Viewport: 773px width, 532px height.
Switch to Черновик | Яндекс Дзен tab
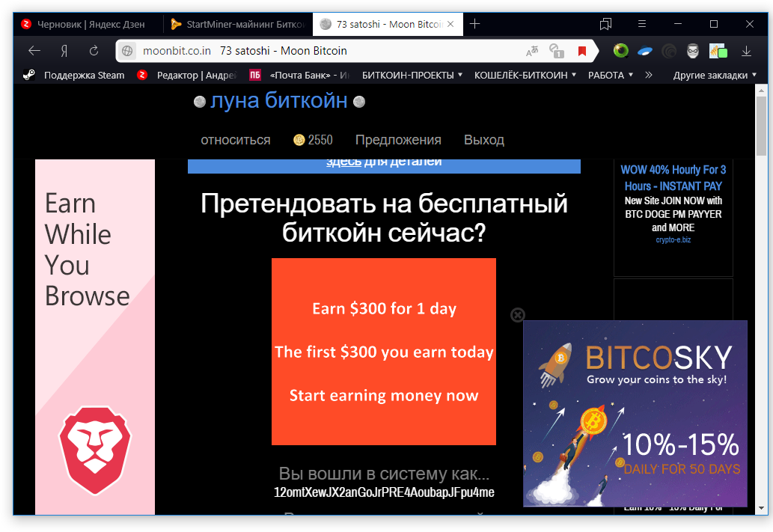pos(89,24)
